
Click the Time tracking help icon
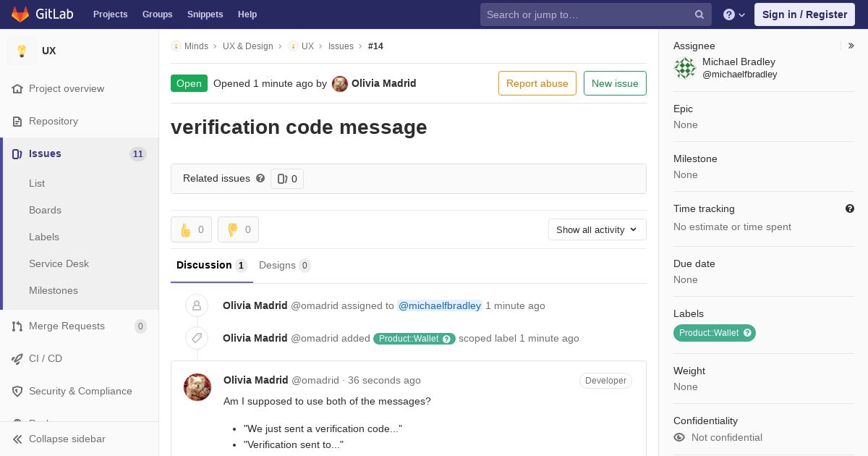click(x=850, y=208)
